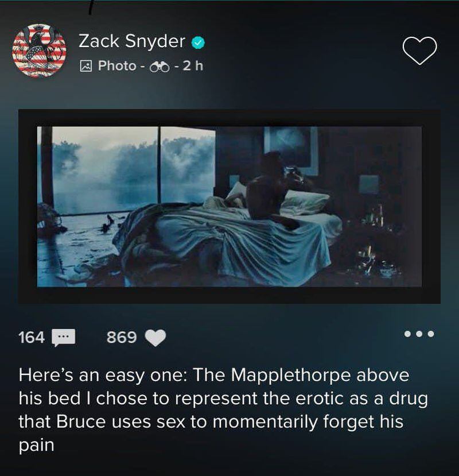Tap the photo type icon
Viewport: 459px width, 476px height.
(x=86, y=66)
